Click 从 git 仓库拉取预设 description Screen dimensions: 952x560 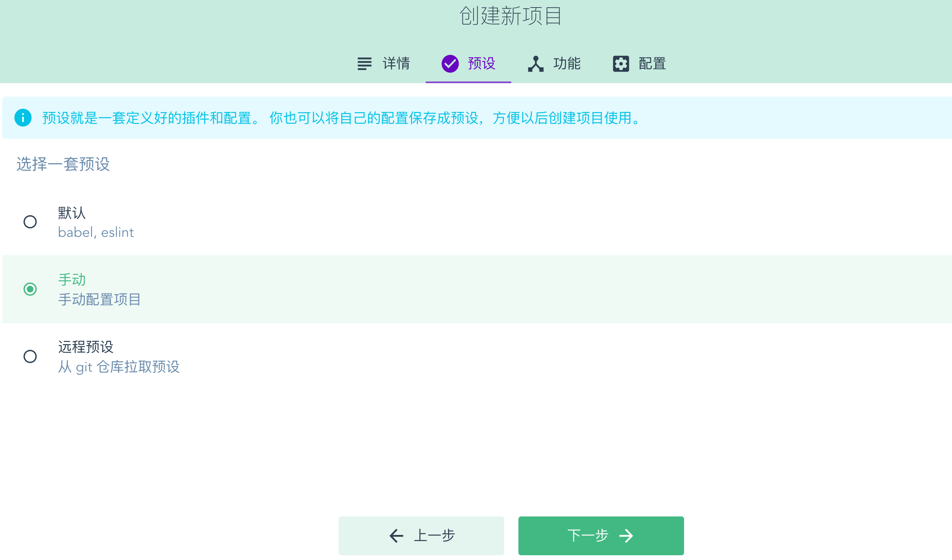pyautogui.click(x=119, y=367)
